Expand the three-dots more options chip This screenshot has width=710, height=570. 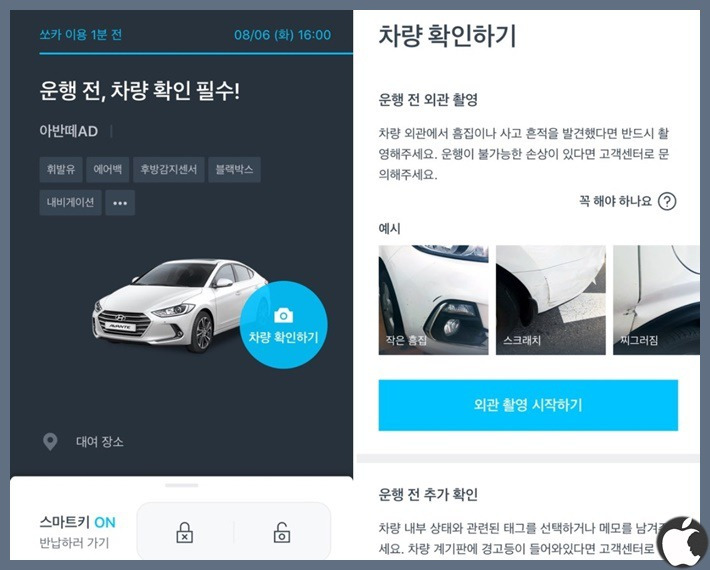coord(120,203)
